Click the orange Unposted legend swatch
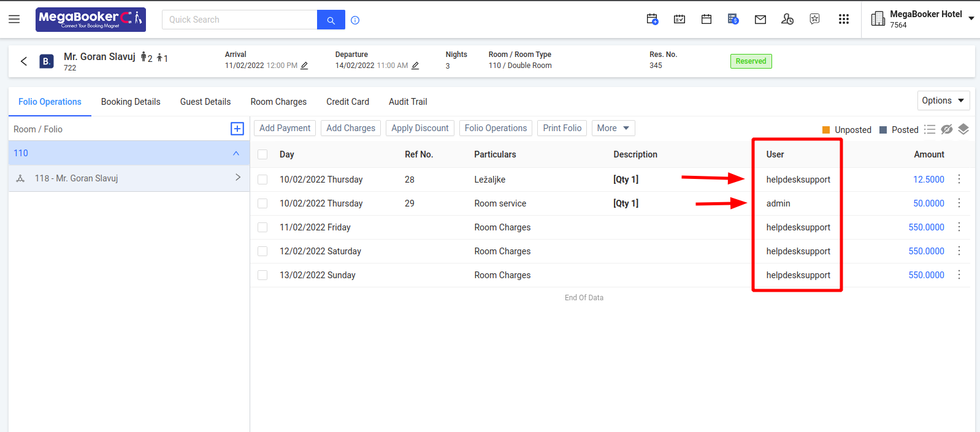 (x=826, y=130)
